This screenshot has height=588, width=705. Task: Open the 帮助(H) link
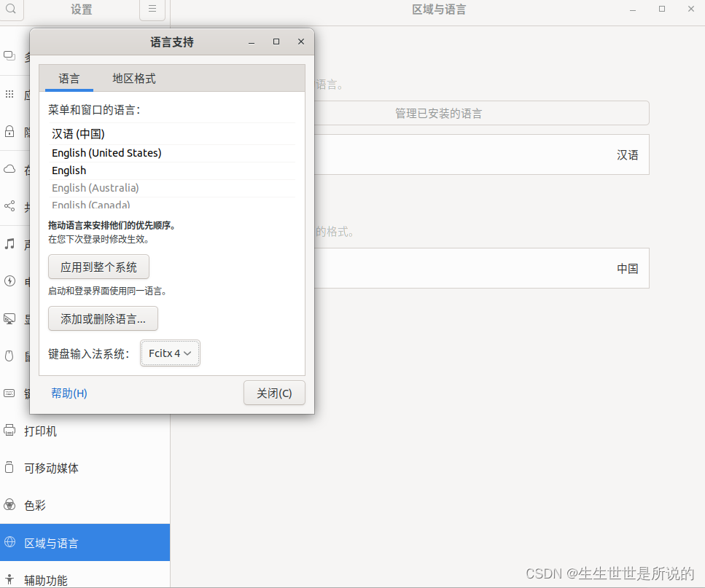pos(69,392)
